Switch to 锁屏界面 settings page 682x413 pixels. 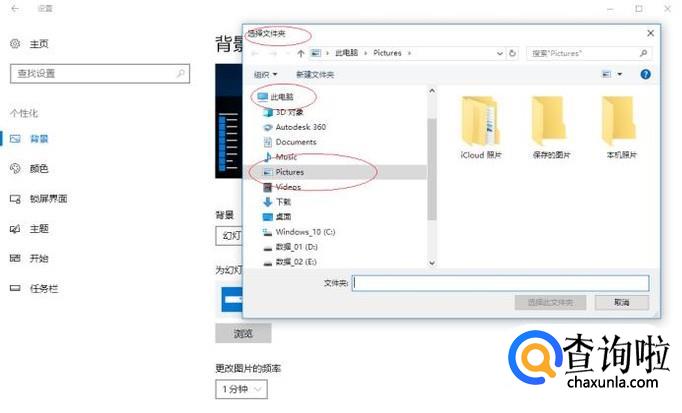[48, 198]
